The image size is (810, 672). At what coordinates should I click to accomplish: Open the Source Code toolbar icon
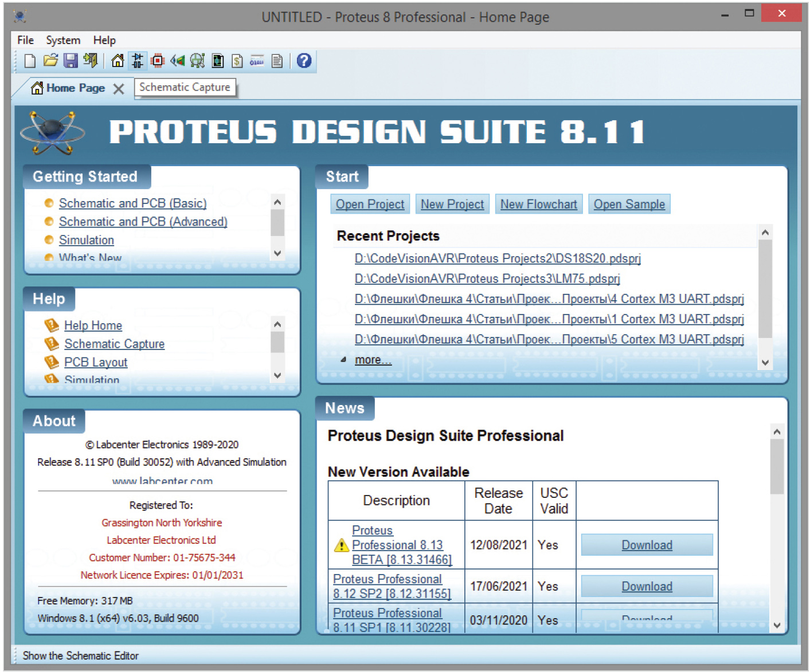(257, 61)
